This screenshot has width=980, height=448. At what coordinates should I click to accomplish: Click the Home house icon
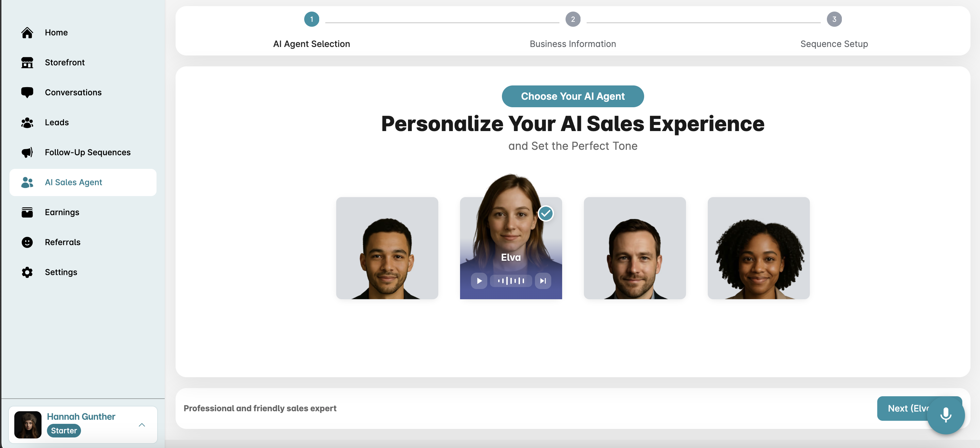[x=27, y=33]
